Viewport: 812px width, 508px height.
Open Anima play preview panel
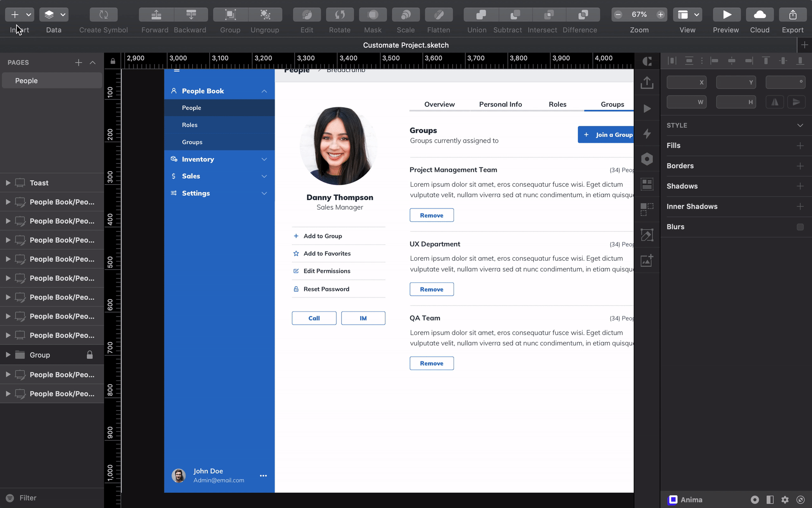647,108
